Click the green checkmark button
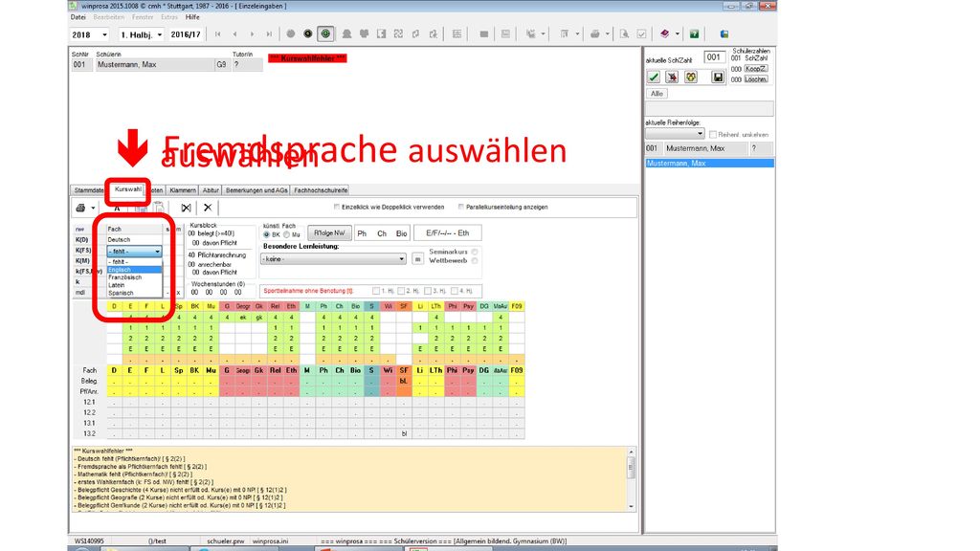Image resolution: width=980 pixels, height=551 pixels. [x=653, y=77]
